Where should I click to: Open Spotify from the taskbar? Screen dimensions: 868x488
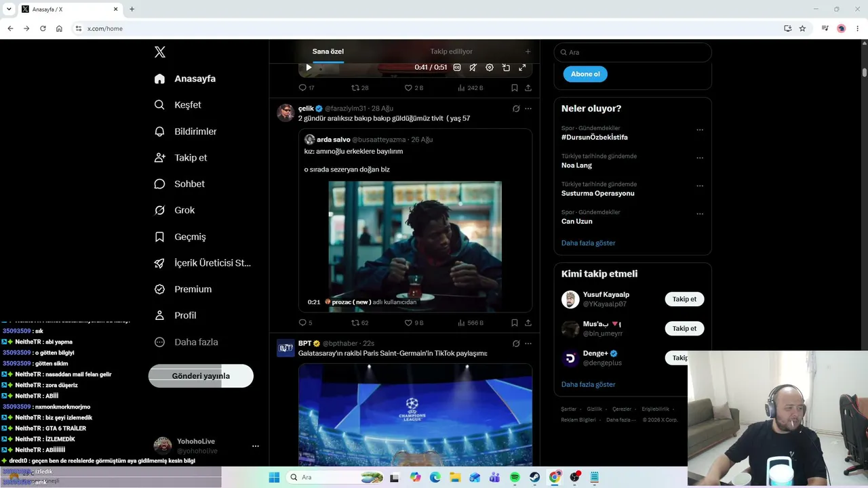coord(515,478)
